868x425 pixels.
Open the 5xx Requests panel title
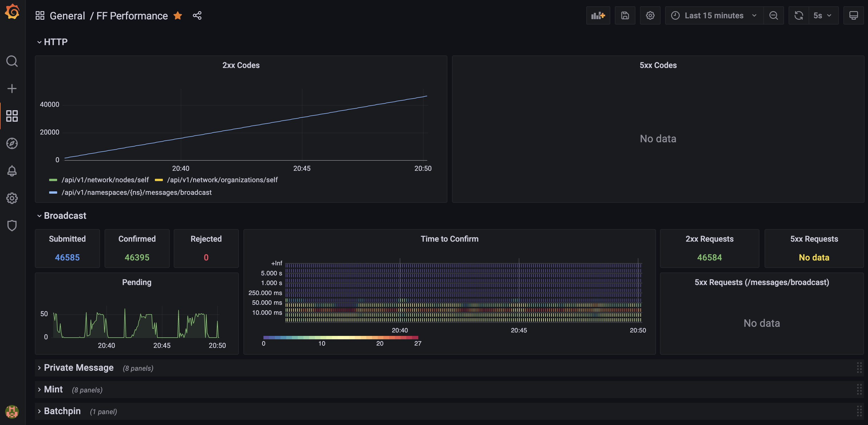point(814,239)
